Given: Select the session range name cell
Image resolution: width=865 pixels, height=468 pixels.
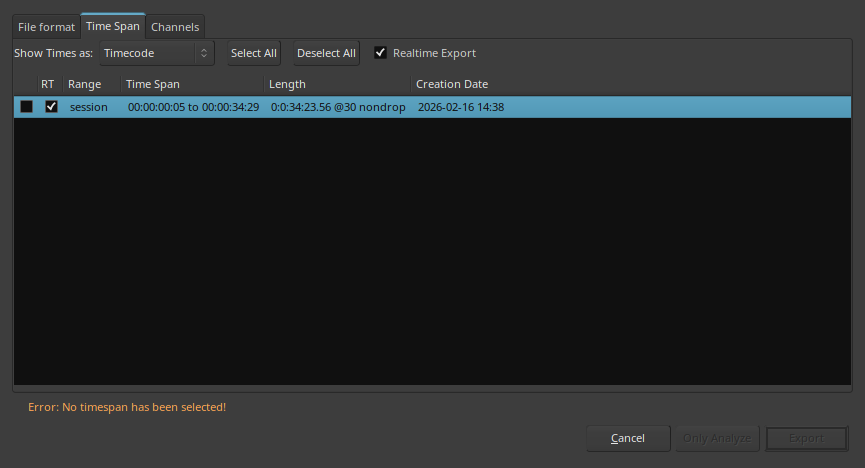Looking at the screenshot, I should [89, 107].
